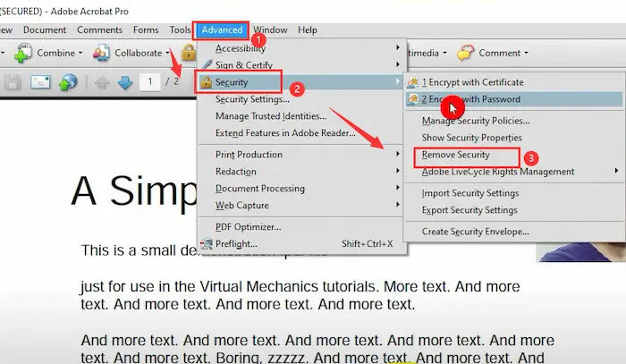
Task: Click the Secure padlock toolbar icon
Action: (x=189, y=53)
